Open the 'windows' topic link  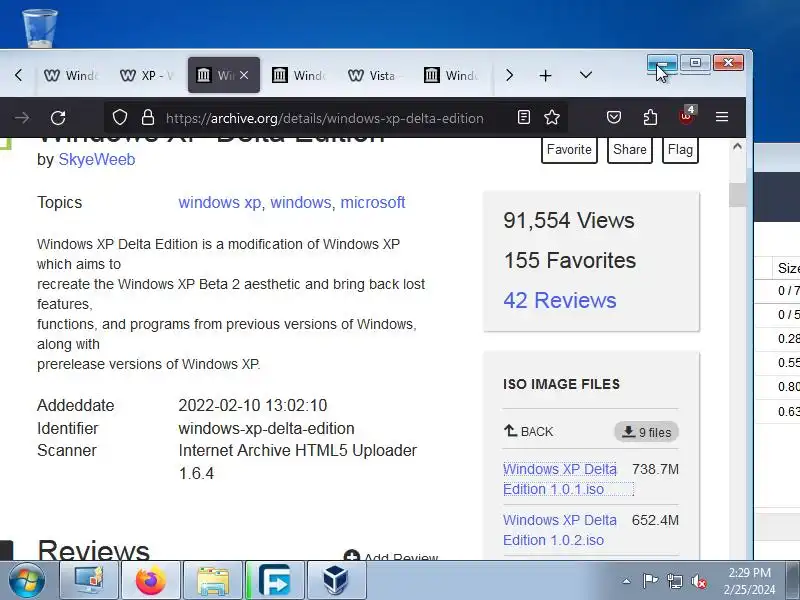point(301,203)
